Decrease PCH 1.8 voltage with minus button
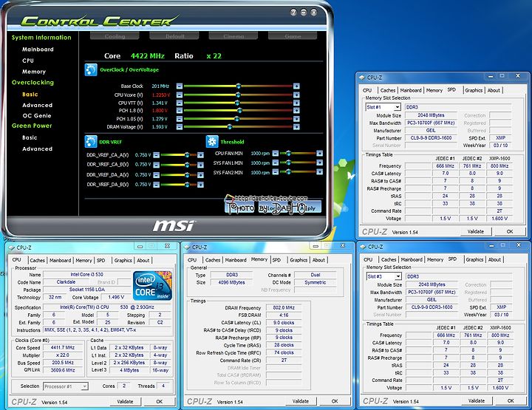 click(180, 111)
